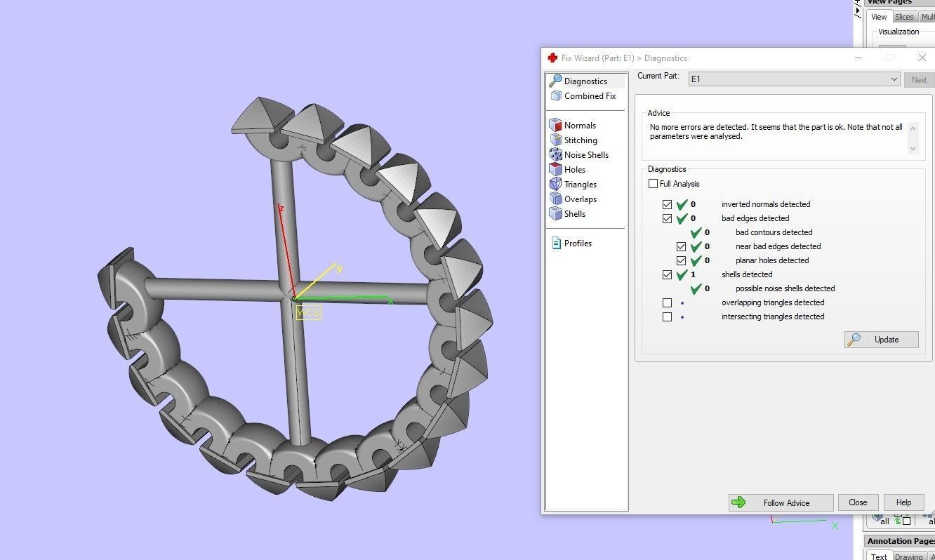Image resolution: width=935 pixels, height=560 pixels.
Task: Select the Stitching fixing step
Action: [x=573, y=140]
